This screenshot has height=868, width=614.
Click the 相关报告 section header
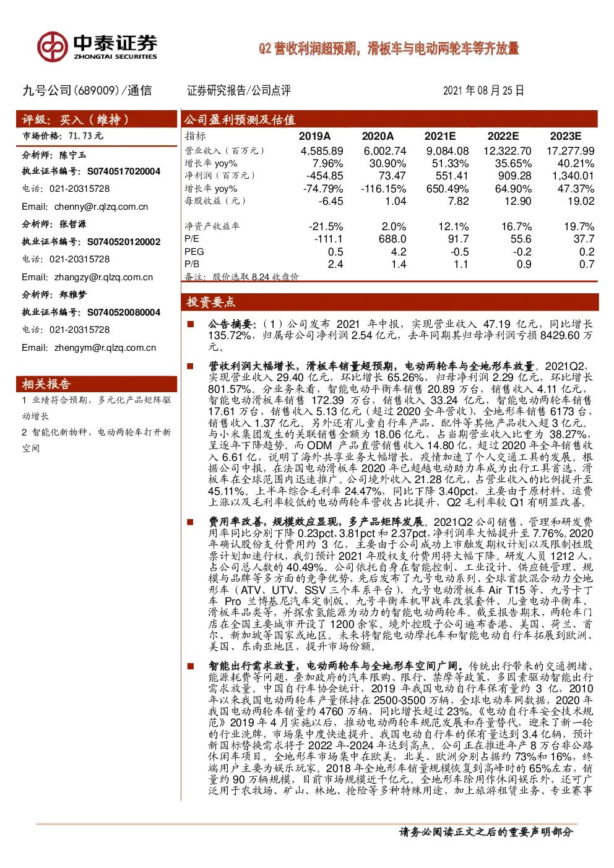click(x=97, y=384)
